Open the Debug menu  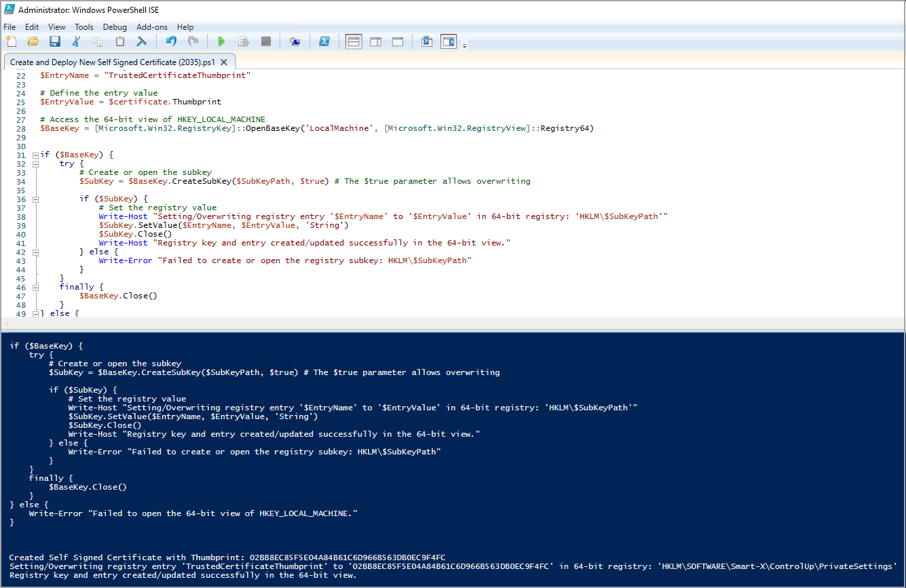coord(115,27)
